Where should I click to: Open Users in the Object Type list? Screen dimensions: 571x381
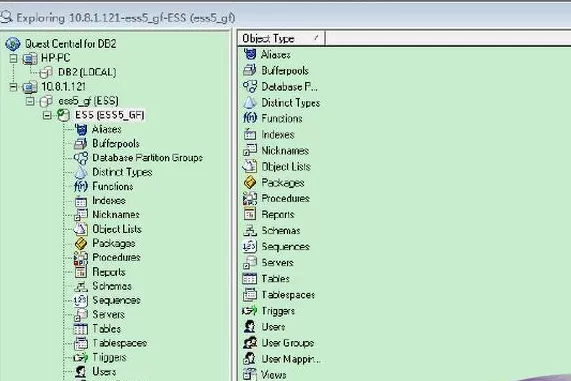click(x=273, y=327)
